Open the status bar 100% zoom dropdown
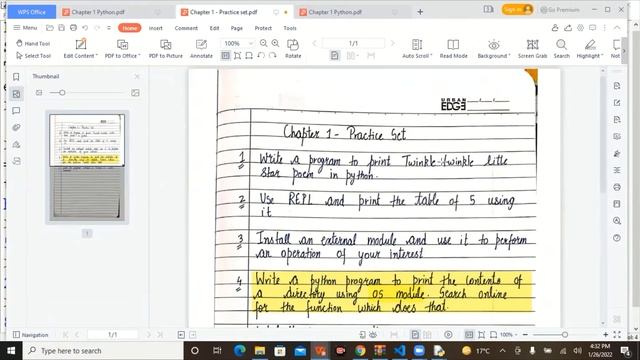The width and height of the screenshot is (640, 360). click(509, 335)
